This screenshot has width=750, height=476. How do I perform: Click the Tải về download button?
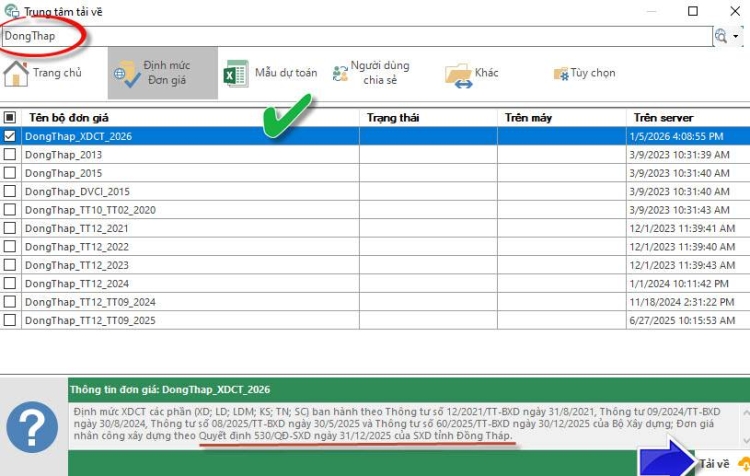[x=714, y=464]
